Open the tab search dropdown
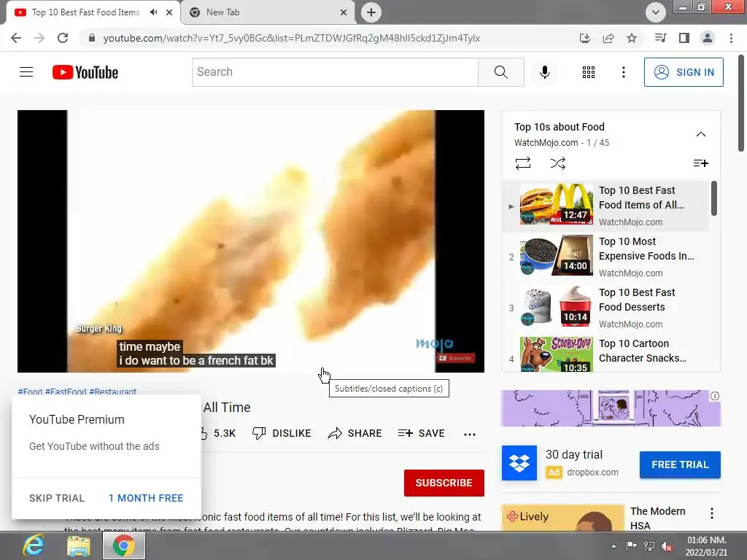Viewport: 747px width, 560px height. [x=656, y=12]
